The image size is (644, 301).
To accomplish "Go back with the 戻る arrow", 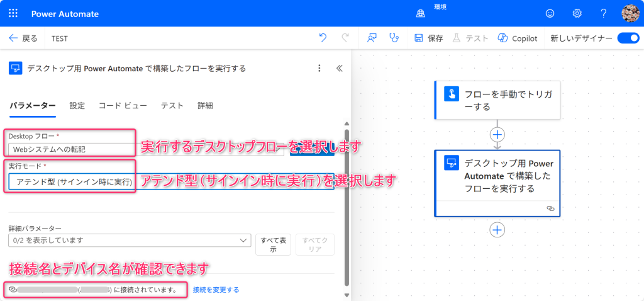I will coord(23,38).
